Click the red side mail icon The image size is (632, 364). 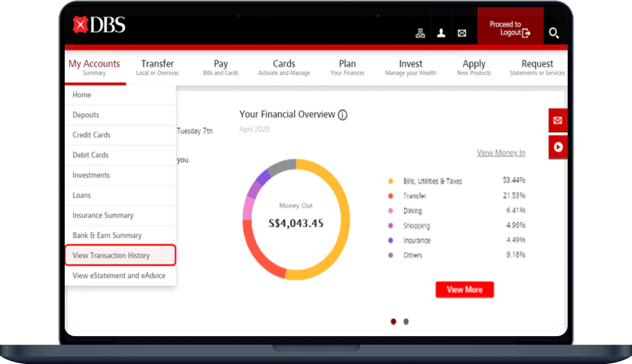coord(558,120)
